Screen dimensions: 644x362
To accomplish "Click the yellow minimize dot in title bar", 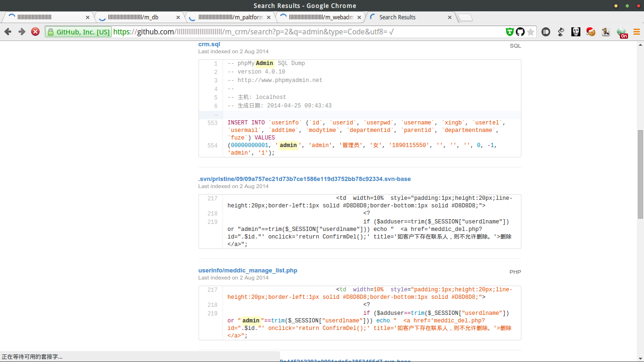I will tap(616, 6).
